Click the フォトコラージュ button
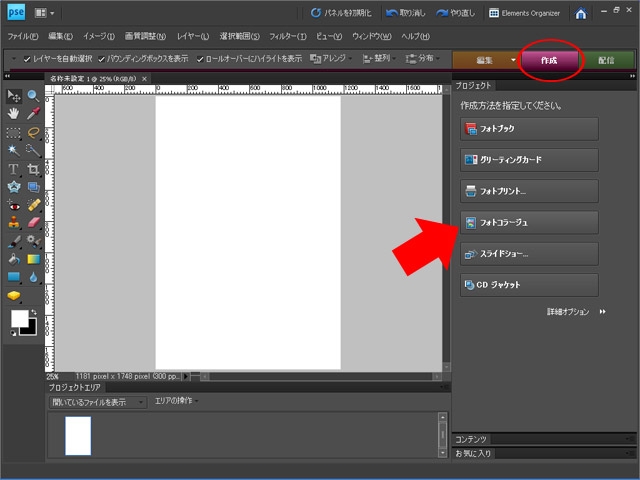Screen dimensions: 640x480 coord(529,222)
